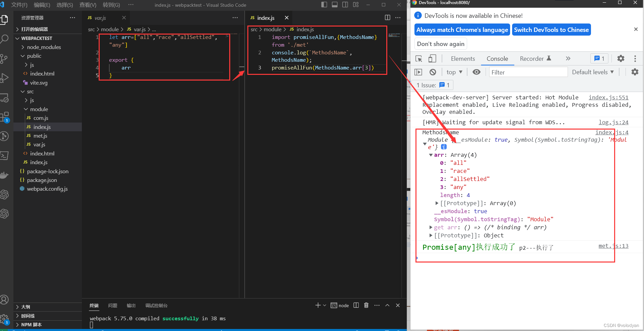Open the 选择(S) menu
This screenshot has width=644, height=331.
[64, 5]
